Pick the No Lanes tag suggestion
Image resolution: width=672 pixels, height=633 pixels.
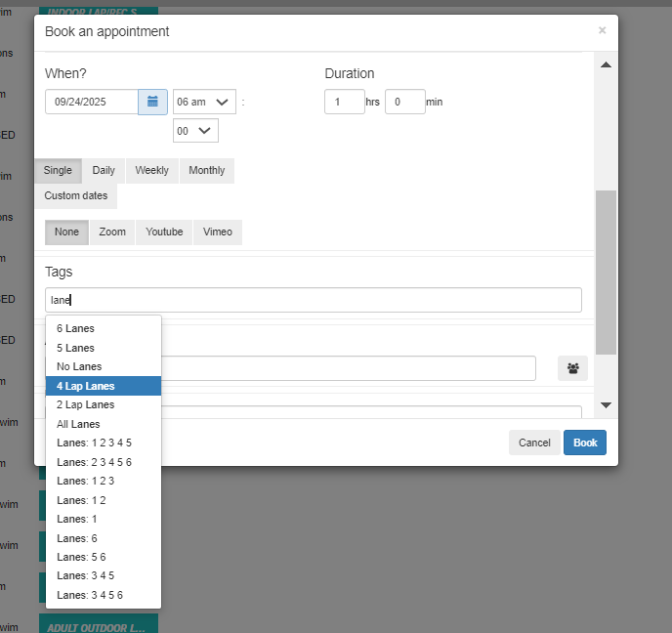point(104,367)
